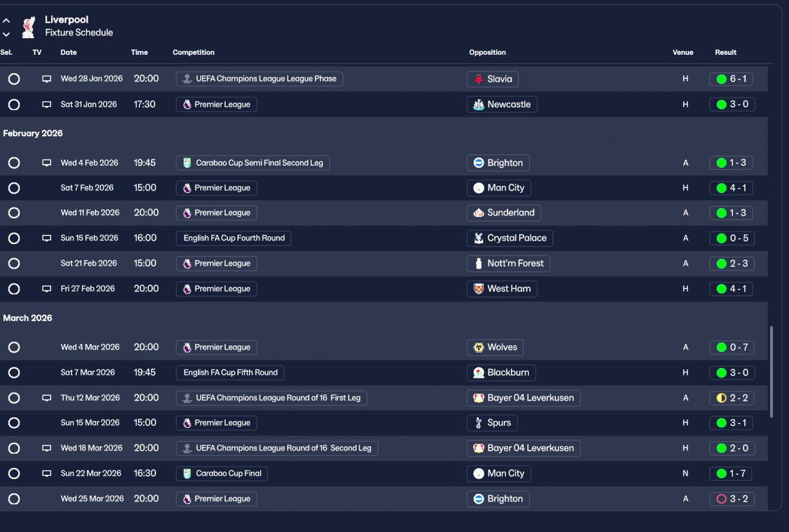Open the 0 - 7 Wolves result
The height and width of the screenshot is (532, 789).
[x=732, y=347]
